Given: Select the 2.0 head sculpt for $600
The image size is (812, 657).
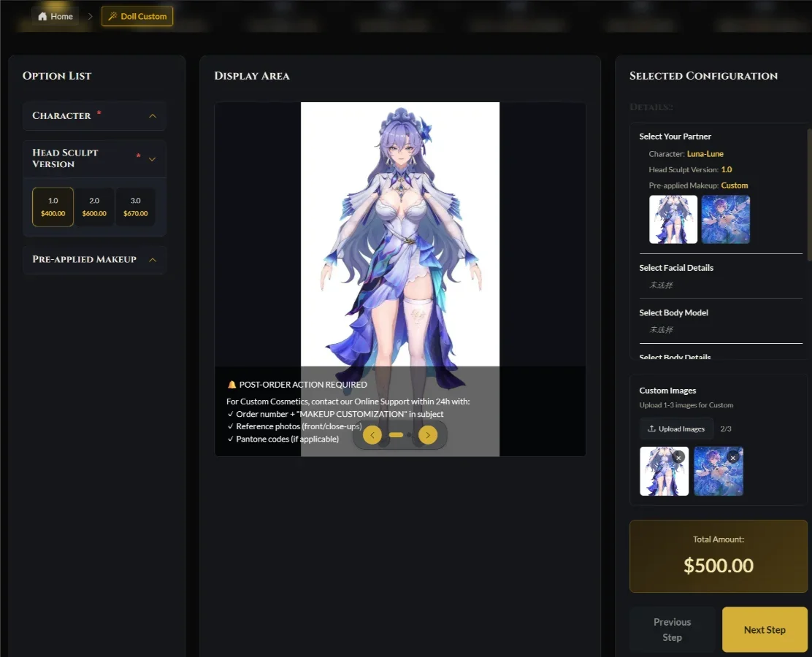Looking at the screenshot, I should pyautogui.click(x=94, y=206).
